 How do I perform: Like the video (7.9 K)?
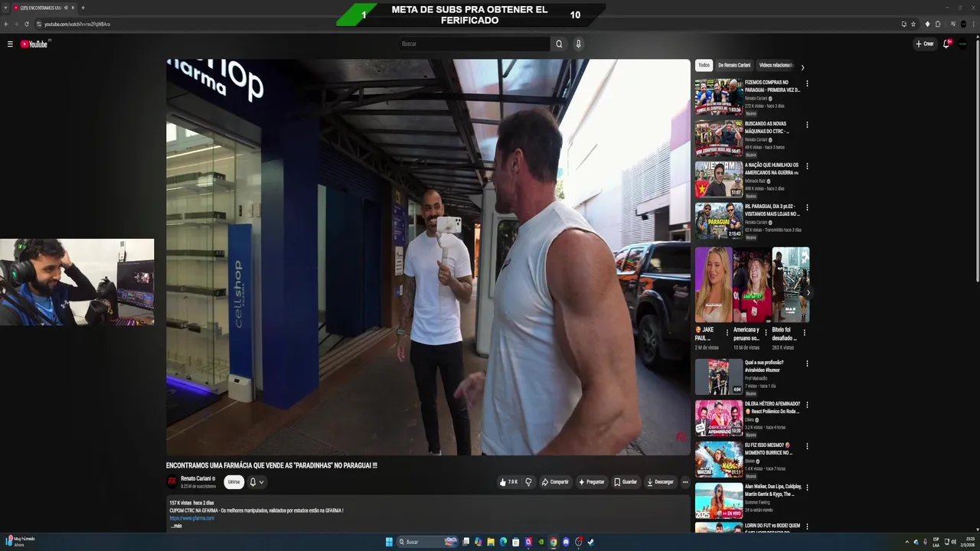pyautogui.click(x=508, y=482)
